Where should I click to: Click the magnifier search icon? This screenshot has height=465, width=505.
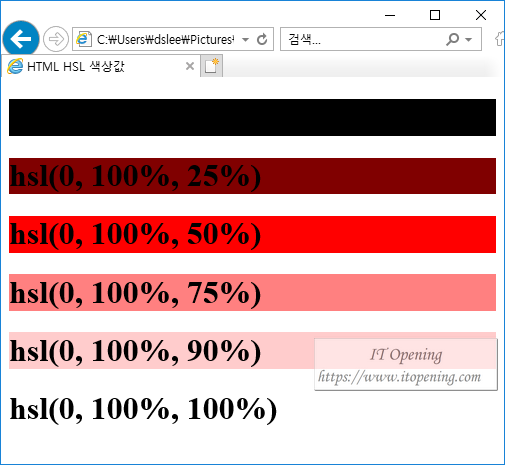(x=452, y=39)
